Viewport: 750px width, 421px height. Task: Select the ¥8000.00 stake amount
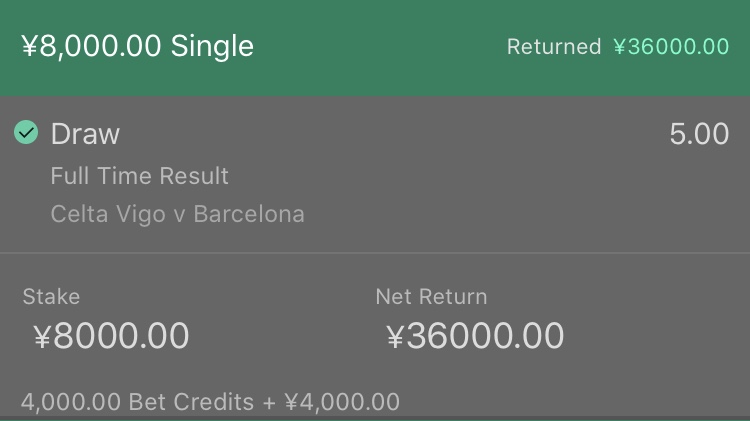tap(111, 335)
